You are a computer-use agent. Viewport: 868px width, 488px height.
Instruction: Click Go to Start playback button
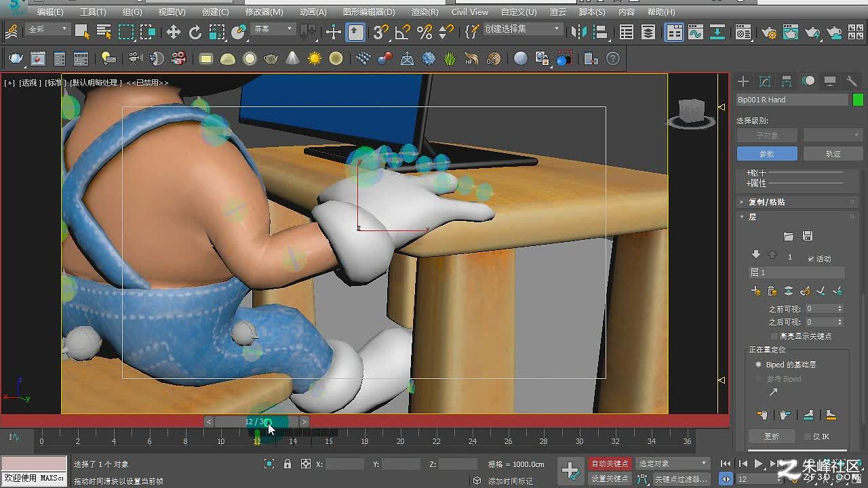pos(726,464)
